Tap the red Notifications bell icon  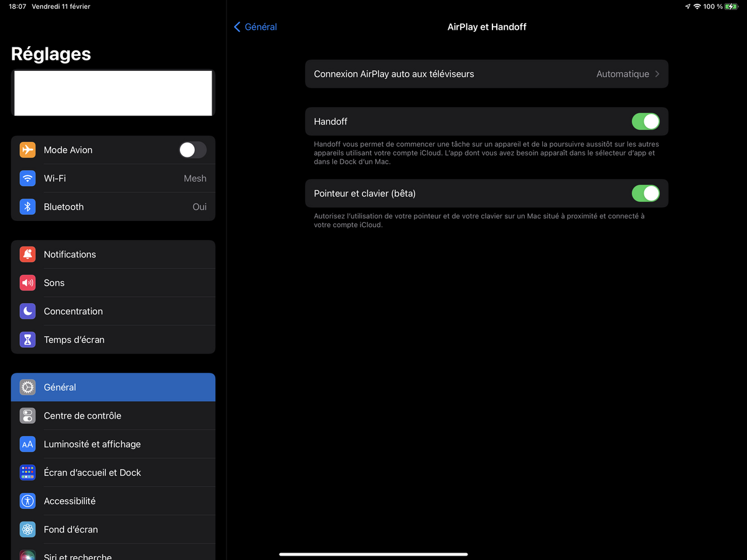27,254
